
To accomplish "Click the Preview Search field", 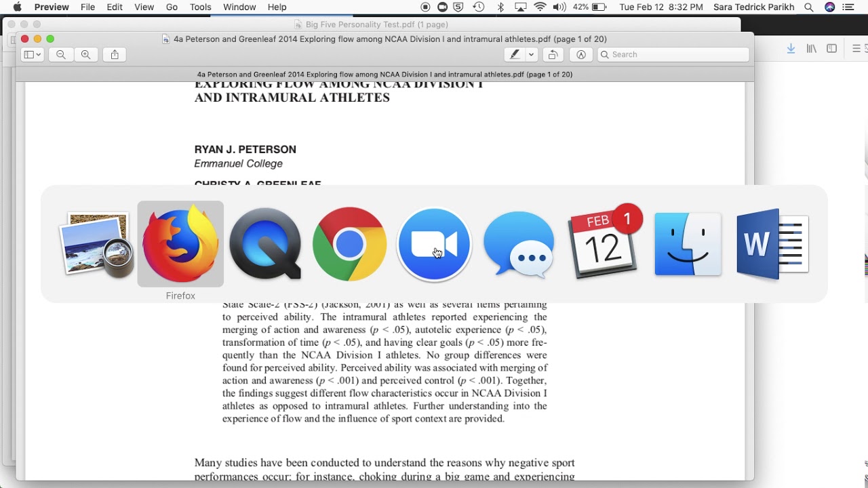I will point(673,55).
